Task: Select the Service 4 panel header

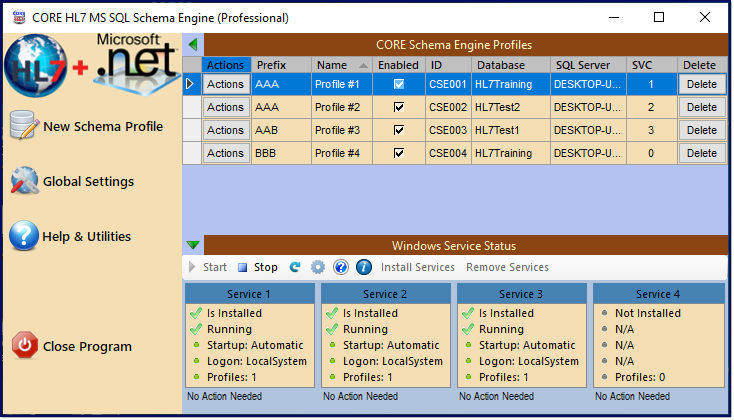Action: pyautogui.click(x=658, y=294)
